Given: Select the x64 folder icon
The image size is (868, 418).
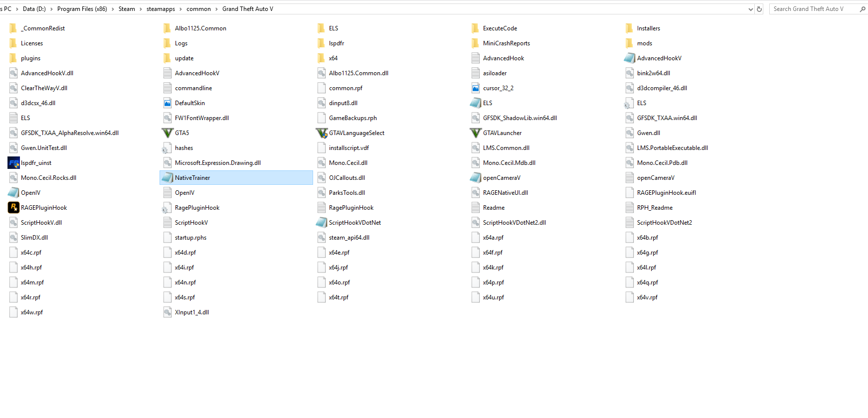Looking at the screenshot, I should [x=322, y=58].
